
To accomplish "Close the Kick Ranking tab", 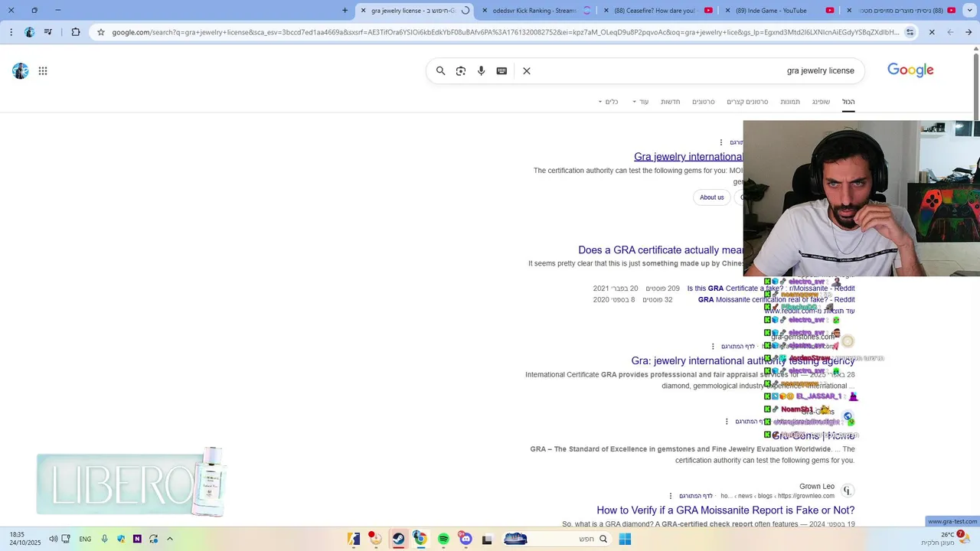I will [485, 11].
